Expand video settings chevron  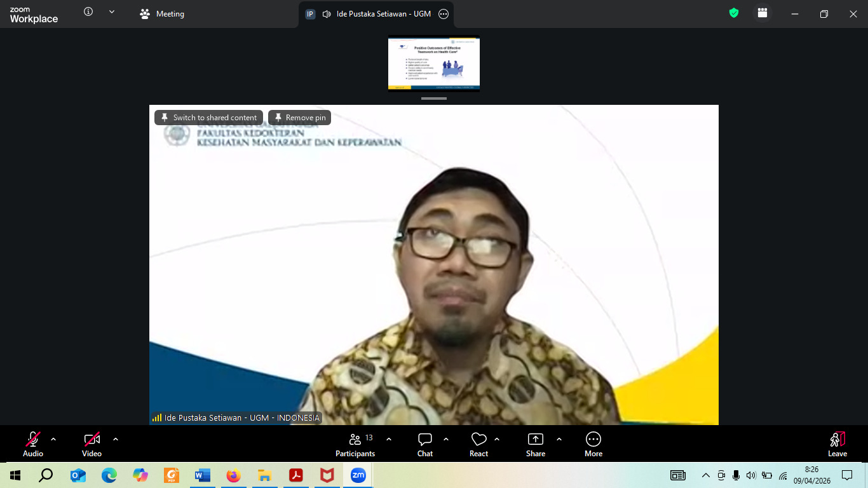pos(116,439)
